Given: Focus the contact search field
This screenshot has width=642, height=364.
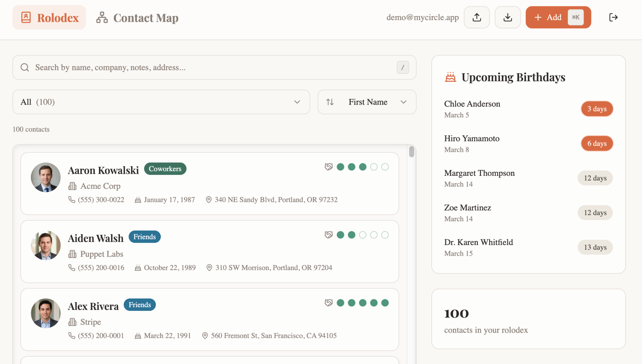Looking at the screenshot, I should pos(214,68).
